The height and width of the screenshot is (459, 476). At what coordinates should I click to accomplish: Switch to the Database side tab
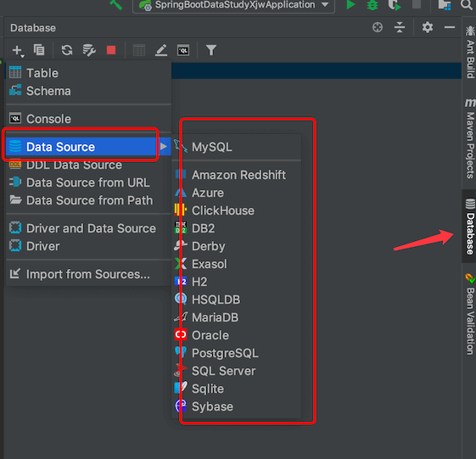coord(470,227)
